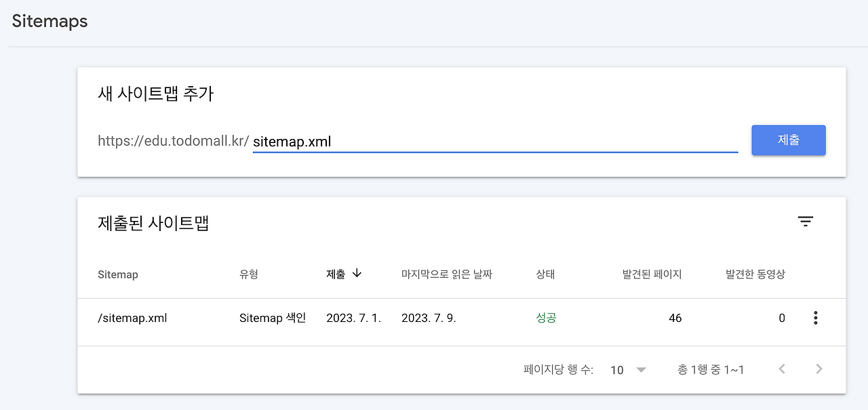Open the table options via kebab menu icon
868x410 pixels.
point(815,317)
